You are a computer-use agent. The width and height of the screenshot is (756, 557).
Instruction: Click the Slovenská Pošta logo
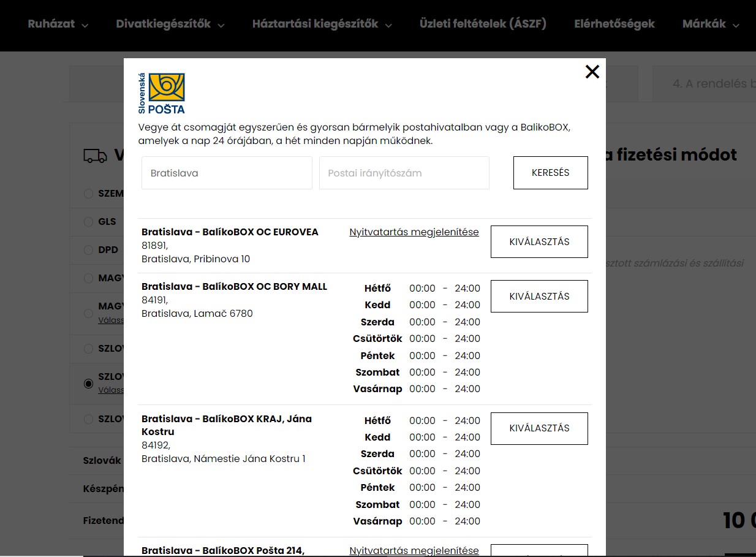coord(162,93)
